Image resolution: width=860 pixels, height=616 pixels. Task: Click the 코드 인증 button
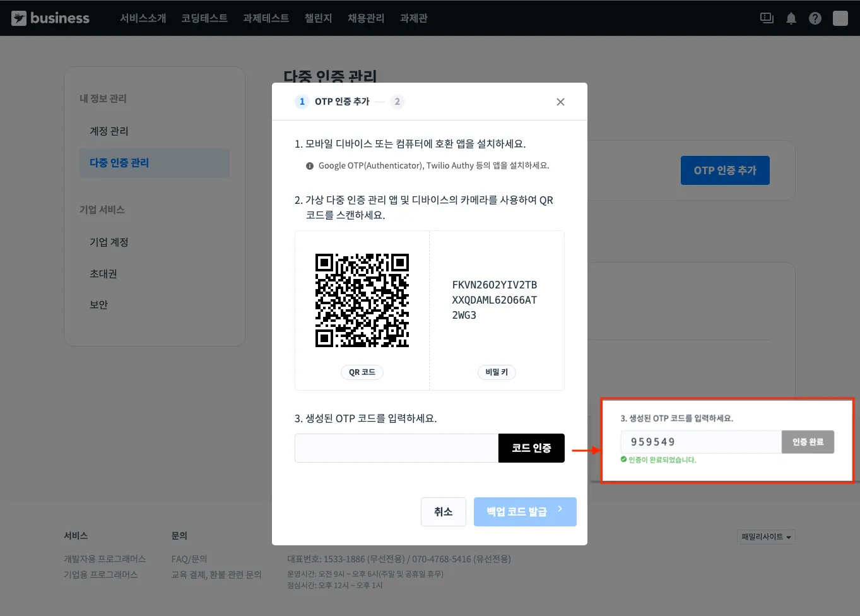pos(531,448)
